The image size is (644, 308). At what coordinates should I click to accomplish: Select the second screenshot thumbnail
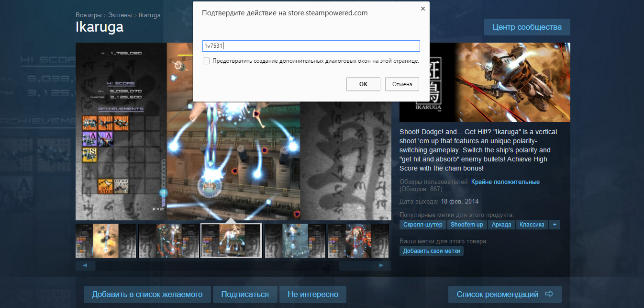coord(169,241)
